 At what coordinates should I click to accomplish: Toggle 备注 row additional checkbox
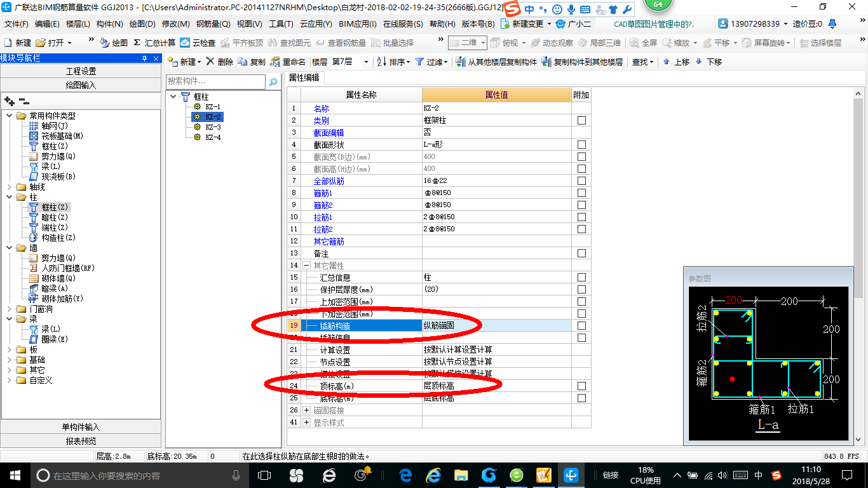tap(581, 254)
